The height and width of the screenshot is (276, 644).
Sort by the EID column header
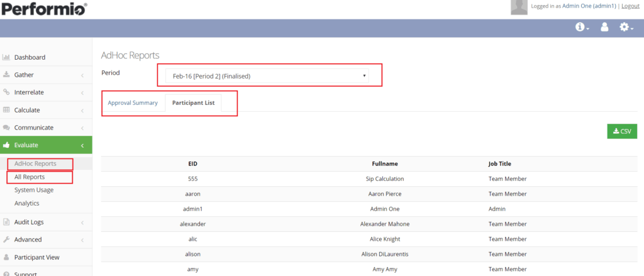tap(192, 164)
